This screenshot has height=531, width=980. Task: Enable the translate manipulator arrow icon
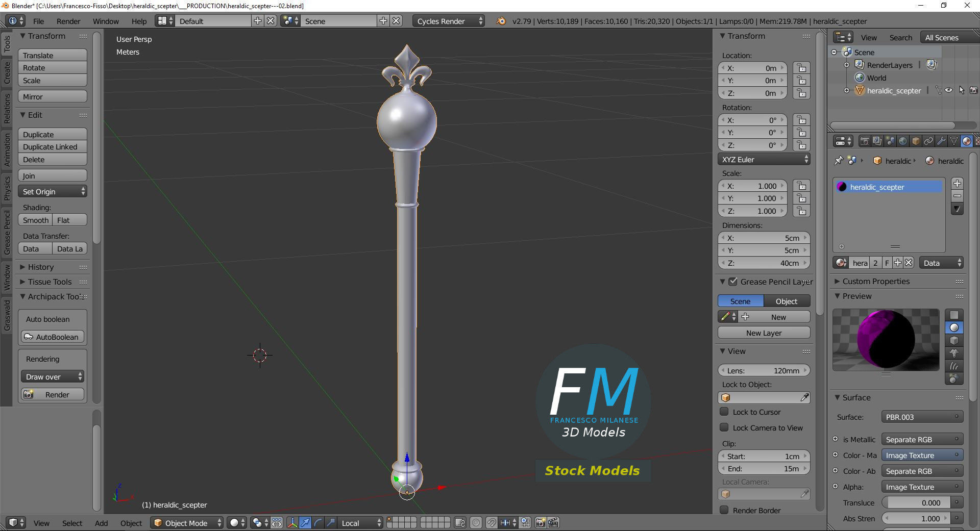coord(305,523)
